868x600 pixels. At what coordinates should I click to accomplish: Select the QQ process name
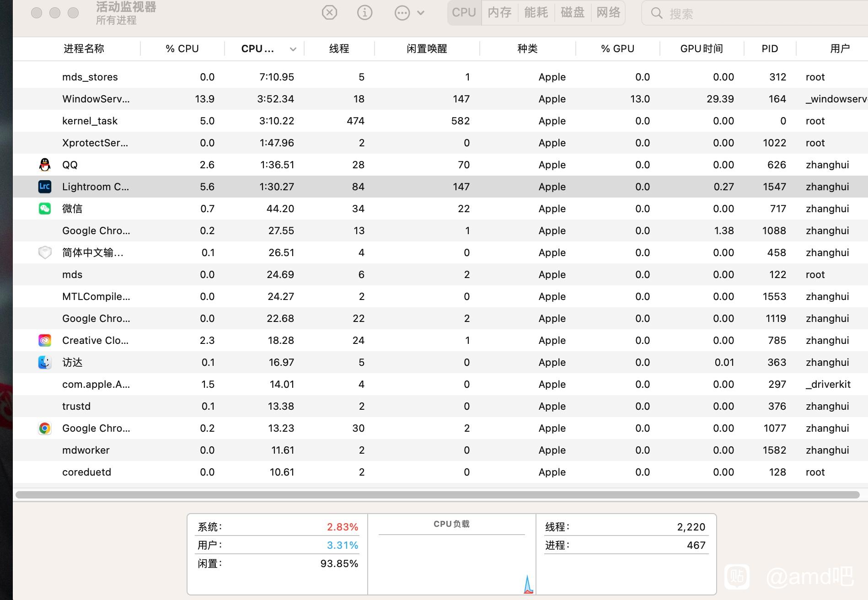(x=70, y=165)
